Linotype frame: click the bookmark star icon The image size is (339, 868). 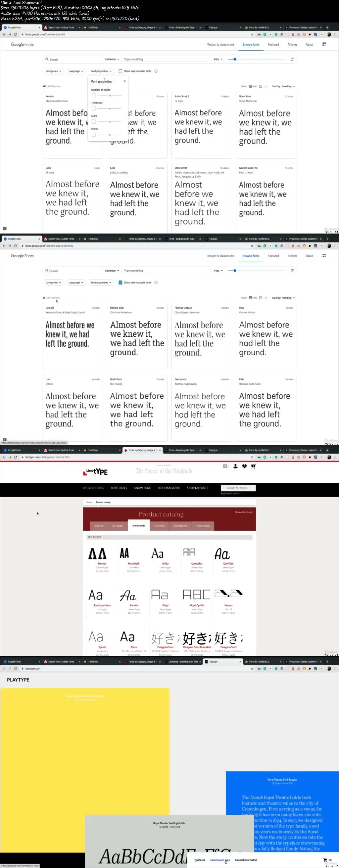click(x=252, y=457)
